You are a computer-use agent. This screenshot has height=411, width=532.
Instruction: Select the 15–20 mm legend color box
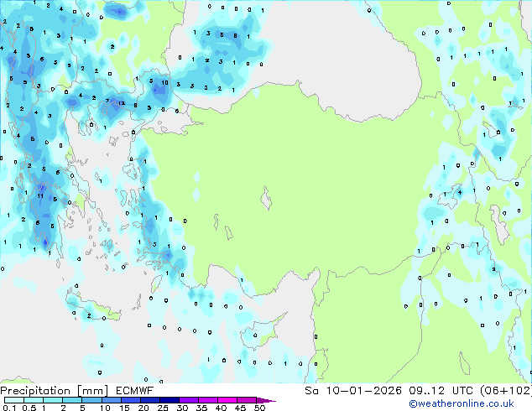[131, 400]
